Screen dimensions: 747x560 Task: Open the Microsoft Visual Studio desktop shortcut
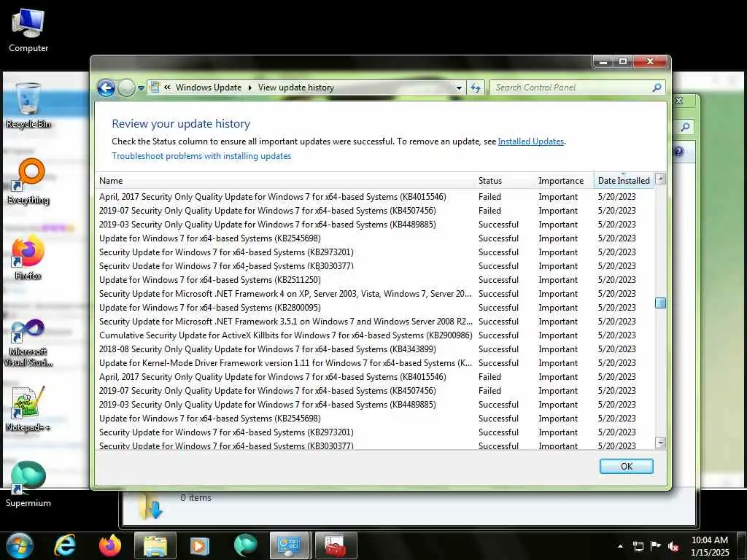tap(28, 343)
